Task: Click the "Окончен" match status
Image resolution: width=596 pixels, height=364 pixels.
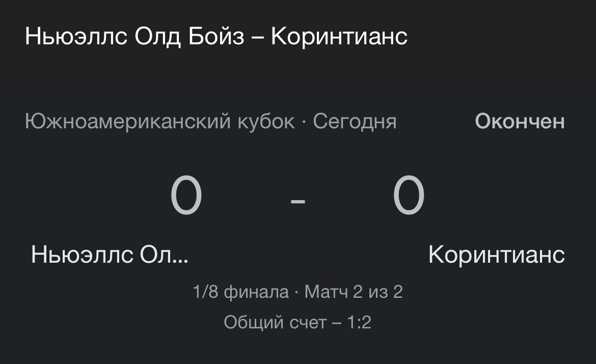Action: 520,122
